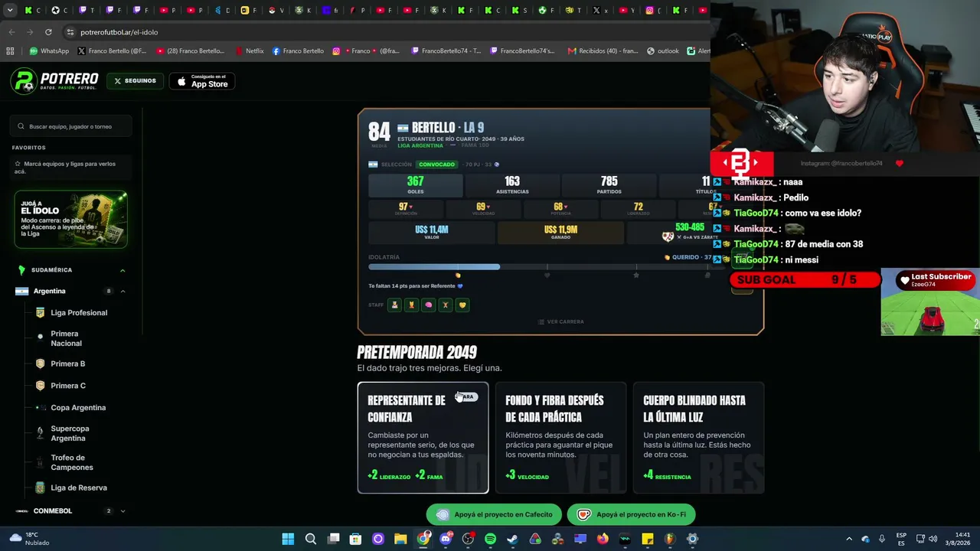This screenshot has height=551, width=980.
Task: Click the Liderazgo 72 attribute box
Action: pos(638,209)
